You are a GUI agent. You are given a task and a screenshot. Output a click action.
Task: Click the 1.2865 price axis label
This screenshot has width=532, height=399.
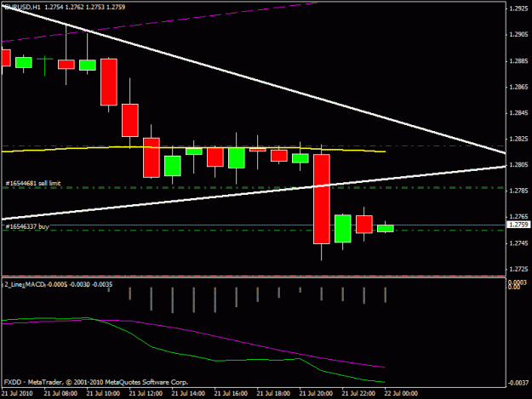click(x=518, y=87)
